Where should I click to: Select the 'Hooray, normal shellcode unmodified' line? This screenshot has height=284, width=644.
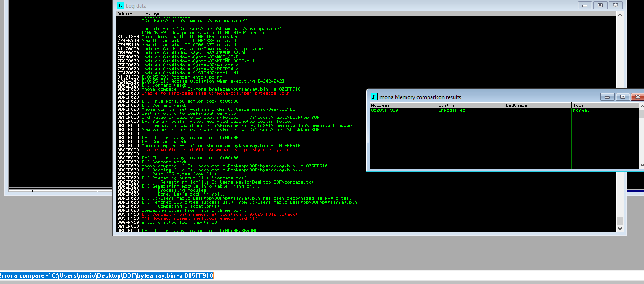pos(199,218)
